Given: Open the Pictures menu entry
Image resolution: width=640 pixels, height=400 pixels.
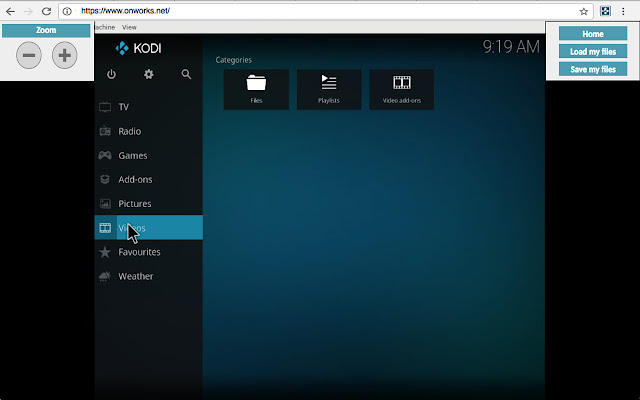Looking at the screenshot, I should (149, 203).
